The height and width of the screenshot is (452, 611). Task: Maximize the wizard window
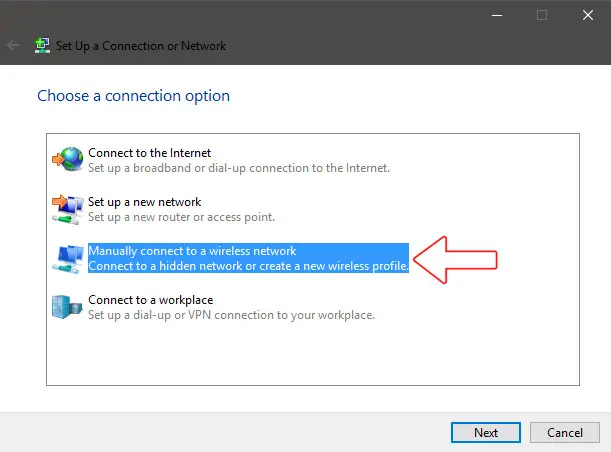[542, 15]
